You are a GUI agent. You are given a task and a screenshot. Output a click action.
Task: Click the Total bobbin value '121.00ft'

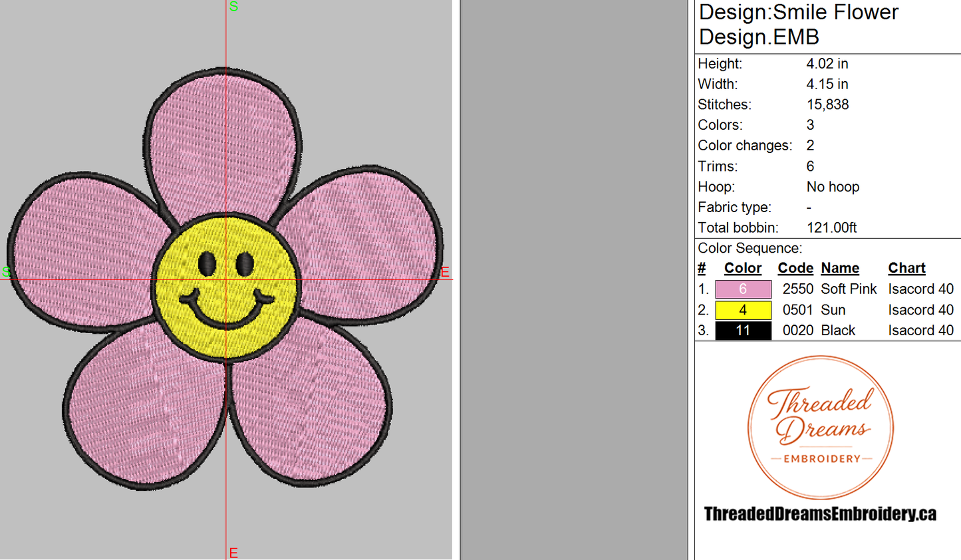pos(831,228)
